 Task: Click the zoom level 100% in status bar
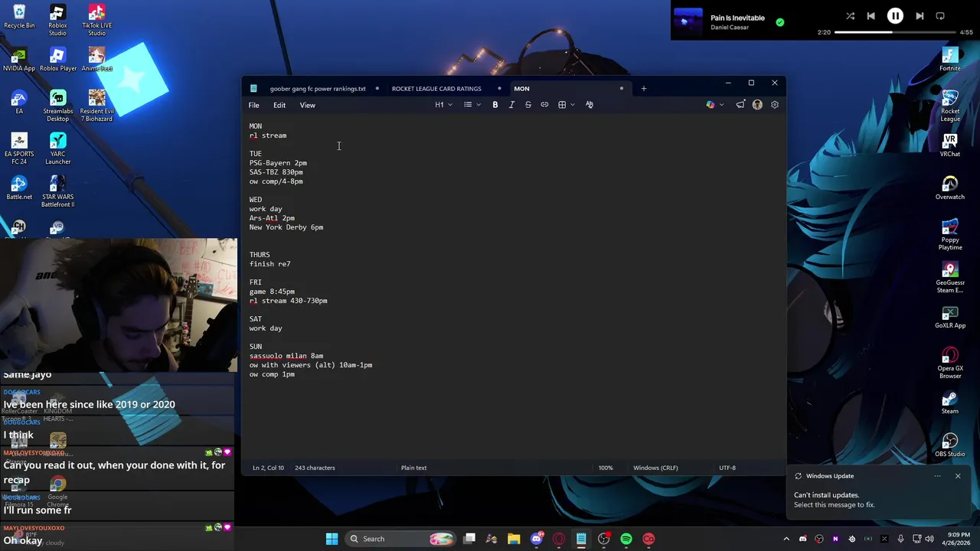606,468
